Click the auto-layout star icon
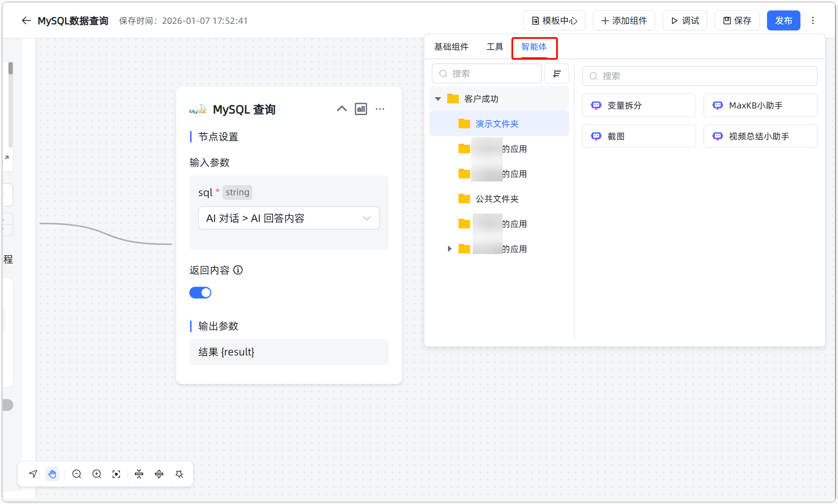Screen dimensions: 838x504 tap(179, 474)
